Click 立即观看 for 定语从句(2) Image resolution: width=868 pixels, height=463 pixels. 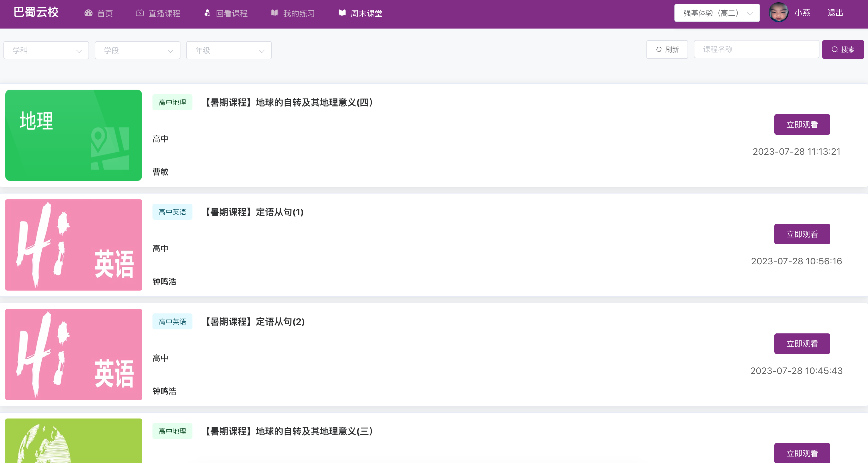point(802,343)
